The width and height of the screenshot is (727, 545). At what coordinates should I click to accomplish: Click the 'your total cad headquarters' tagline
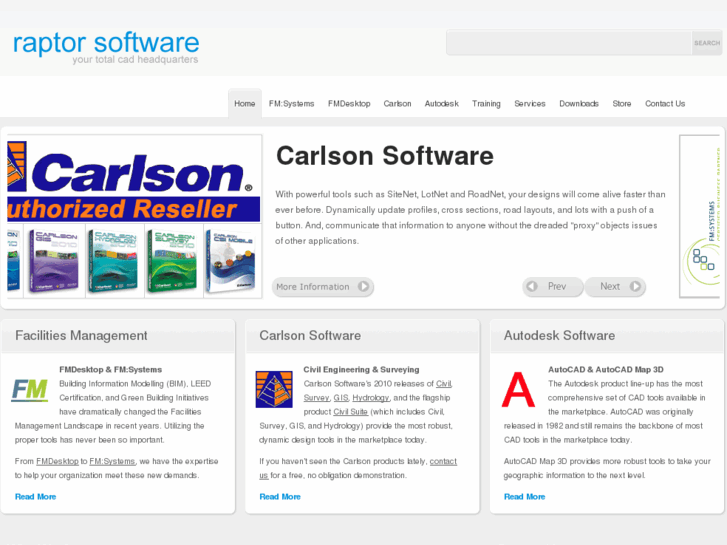(135, 59)
